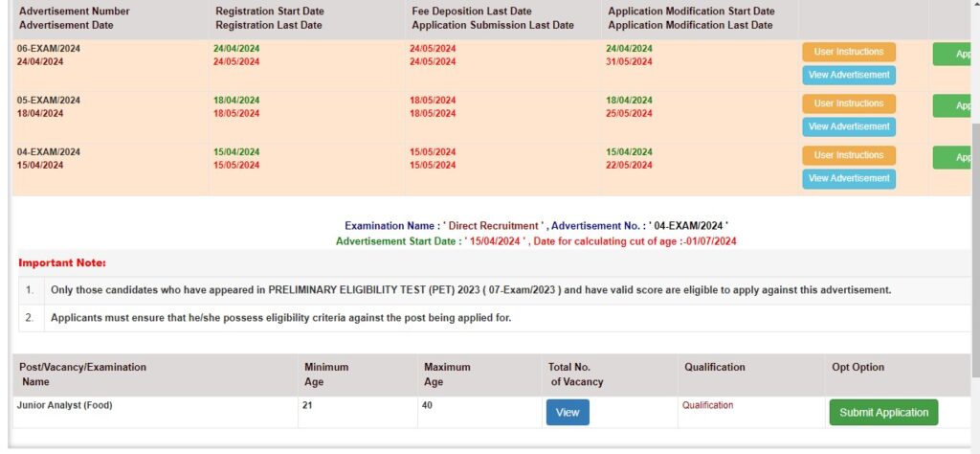Click the Registration Start Date column header
Screen dimensions: 980x454
[x=270, y=11]
